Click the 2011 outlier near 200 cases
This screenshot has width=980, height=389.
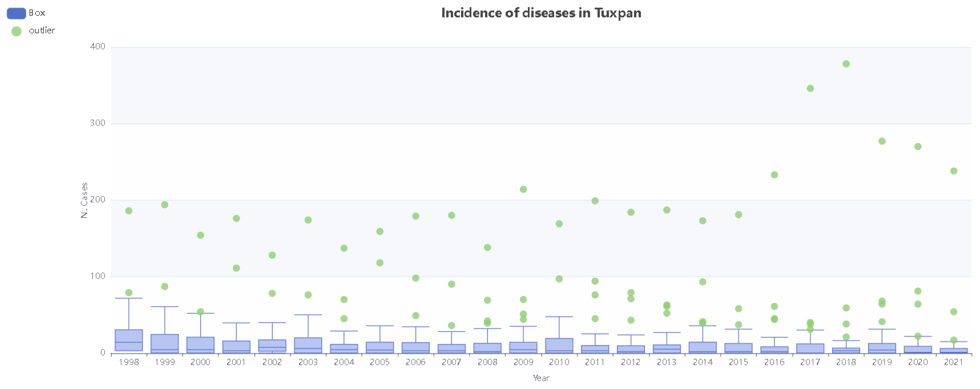point(595,201)
